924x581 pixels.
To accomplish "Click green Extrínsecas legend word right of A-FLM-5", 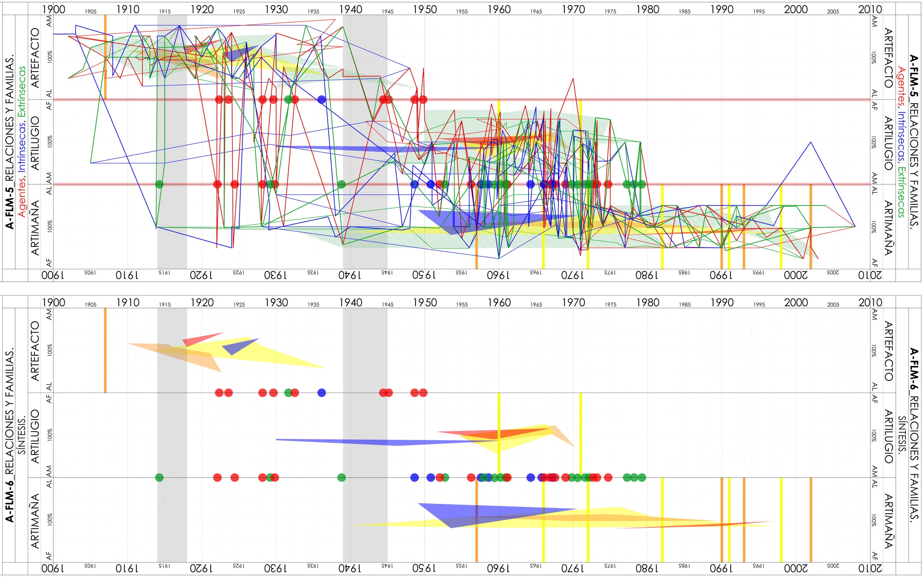I will (901, 192).
